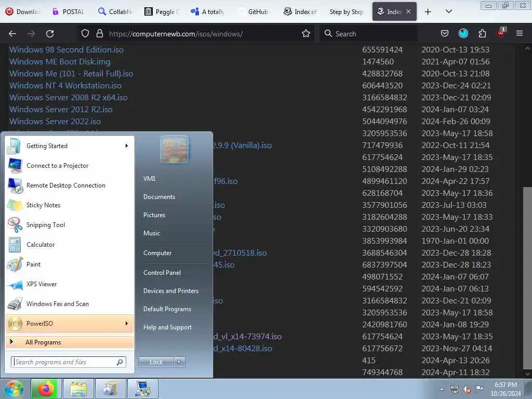Click Connect to a Projector
The width and height of the screenshot is (532, 399).
pos(70,166)
